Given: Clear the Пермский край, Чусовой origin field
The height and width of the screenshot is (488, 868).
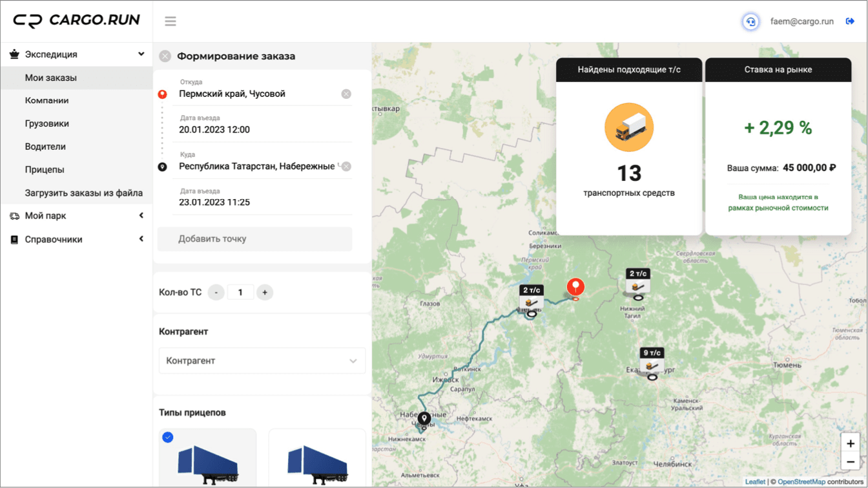Looking at the screenshot, I should point(346,94).
